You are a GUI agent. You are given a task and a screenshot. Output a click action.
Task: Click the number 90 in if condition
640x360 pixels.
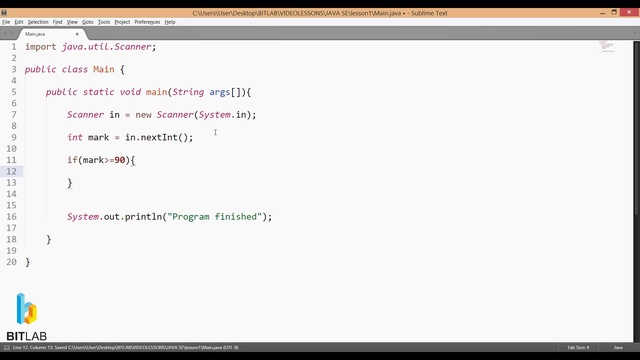tap(120, 160)
